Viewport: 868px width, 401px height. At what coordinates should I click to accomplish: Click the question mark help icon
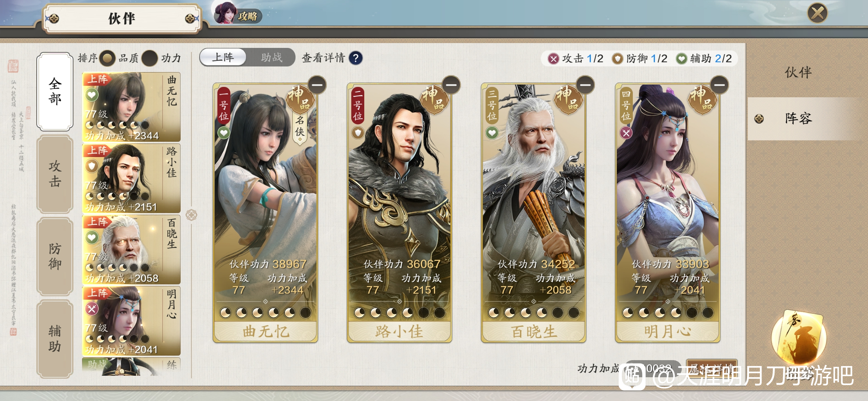pyautogui.click(x=356, y=58)
